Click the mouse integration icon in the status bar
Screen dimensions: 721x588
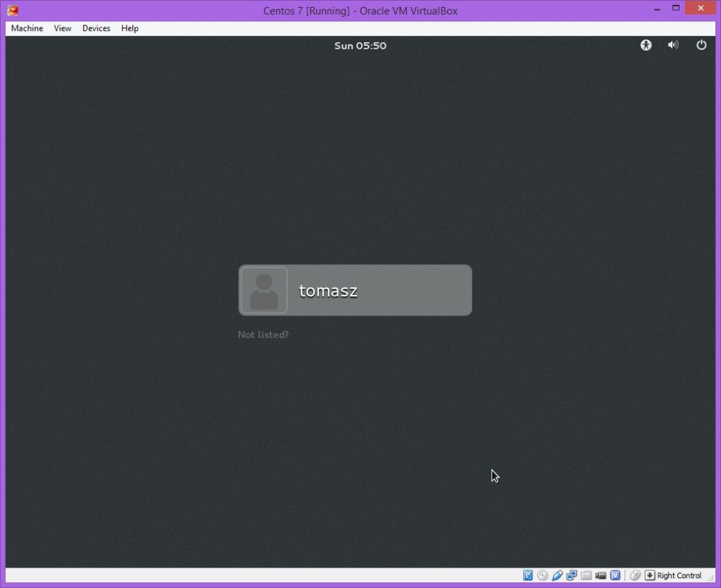click(635, 575)
